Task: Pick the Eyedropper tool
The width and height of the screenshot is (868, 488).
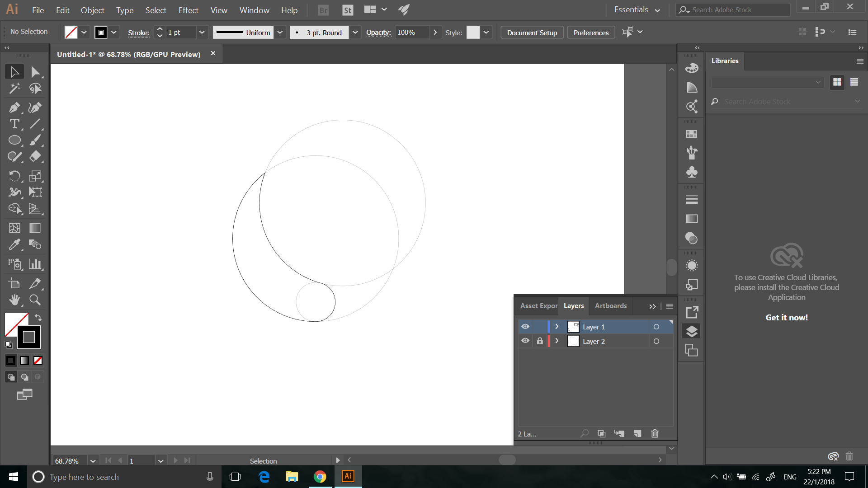Action: point(14,244)
